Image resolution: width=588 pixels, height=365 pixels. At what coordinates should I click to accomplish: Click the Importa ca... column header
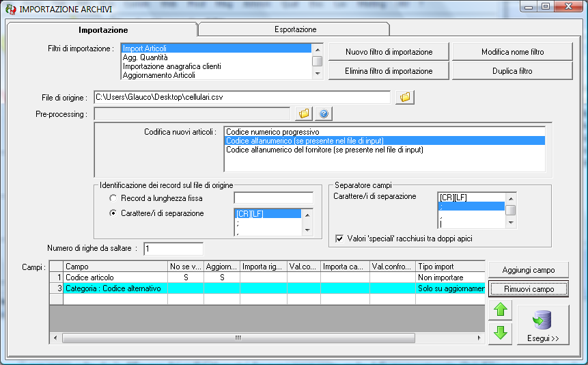tap(345, 267)
